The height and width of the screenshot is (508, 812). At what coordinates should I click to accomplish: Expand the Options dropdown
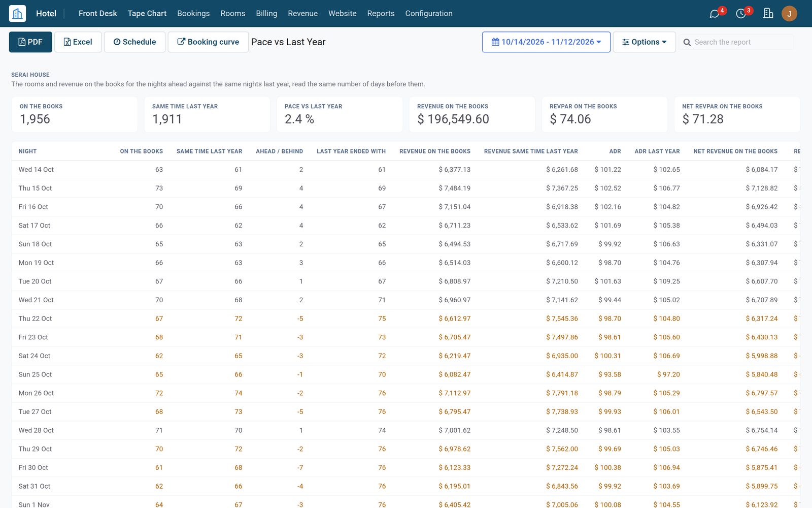644,42
